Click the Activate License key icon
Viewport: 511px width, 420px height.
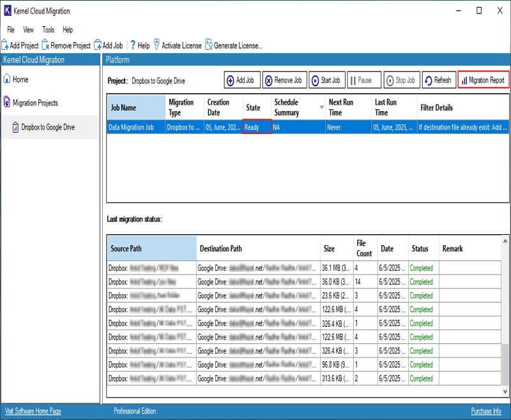click(x=156, y=45)
